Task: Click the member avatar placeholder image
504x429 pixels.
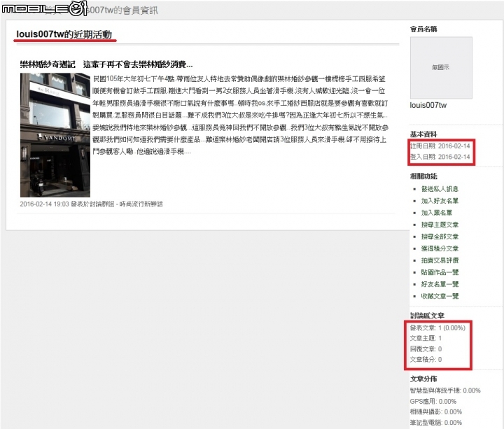Action: coord(441,67)
